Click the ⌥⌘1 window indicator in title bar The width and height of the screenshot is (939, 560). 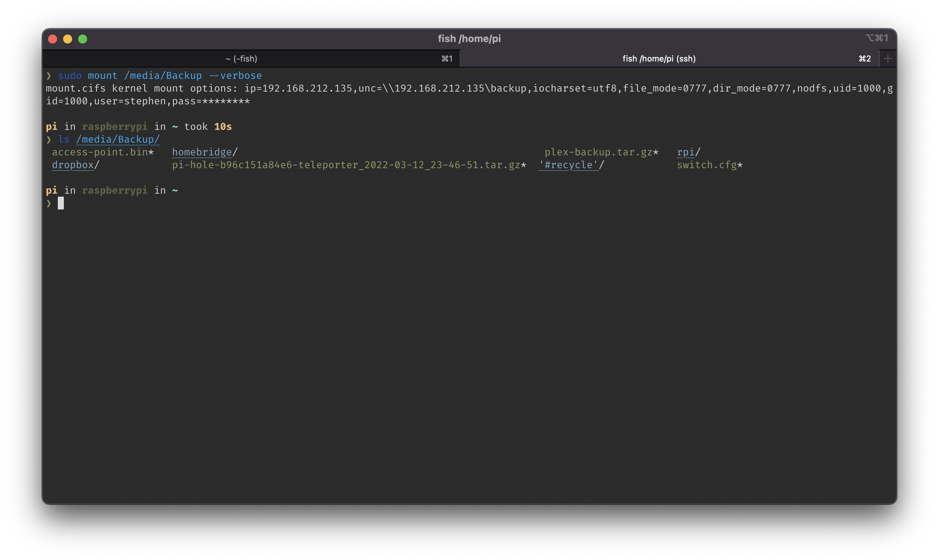tap(877, 38)
